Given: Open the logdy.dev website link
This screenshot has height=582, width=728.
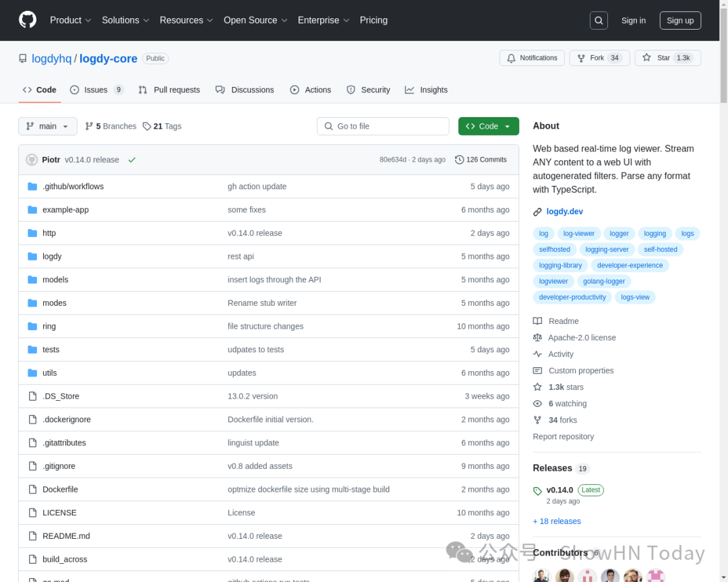Looking at the screenshot, I should (x=565, y=212).
